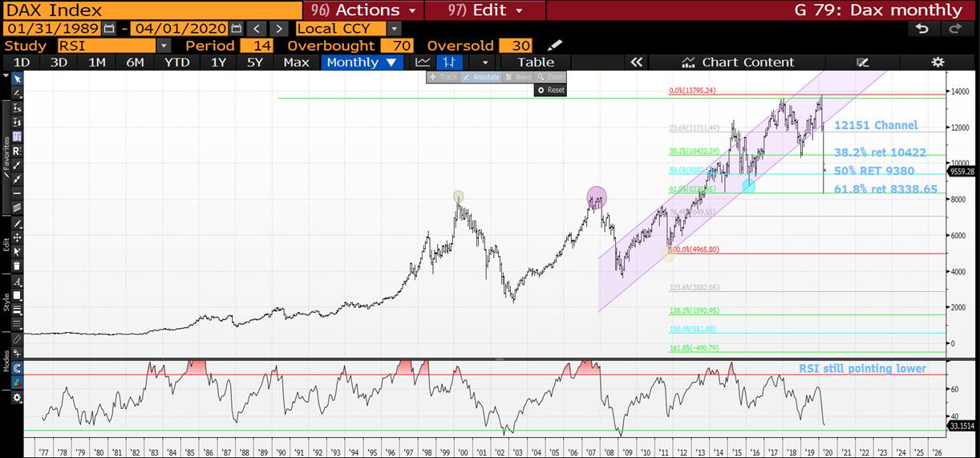The image size is (980, 458).
Task: Open the 96) Actions menu
Action: 364,10
